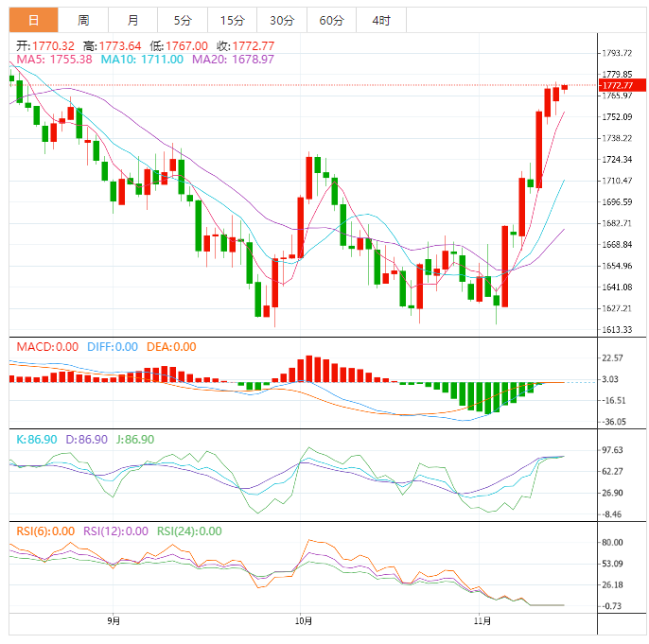Click the latest small red candlestick
Viewport: 649px width, 644px height.
(565, 87)
